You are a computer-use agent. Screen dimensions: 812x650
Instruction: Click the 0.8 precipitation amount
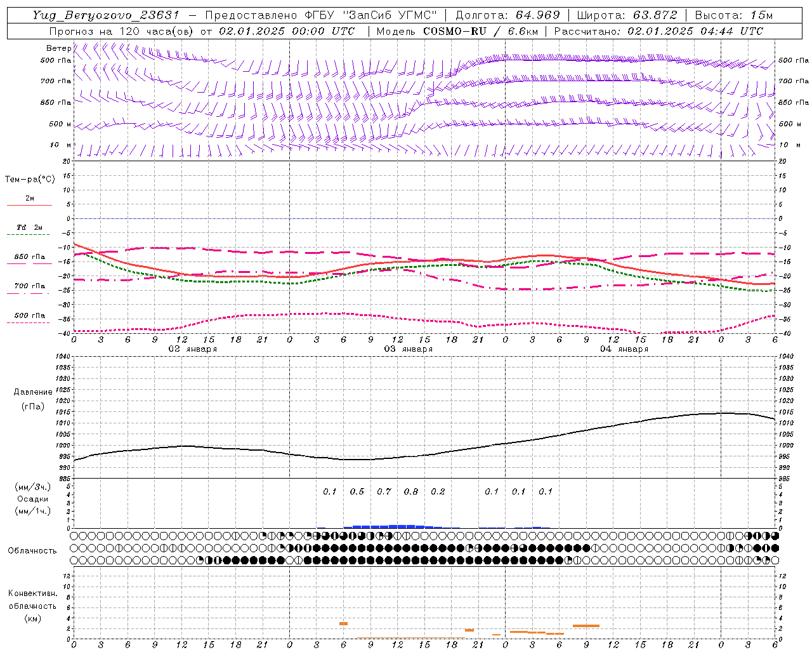(411, 492)
